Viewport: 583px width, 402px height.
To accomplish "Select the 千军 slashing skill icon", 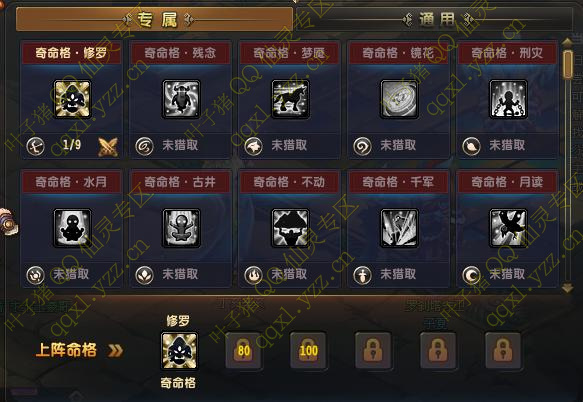I will click(x=399, y=228).
